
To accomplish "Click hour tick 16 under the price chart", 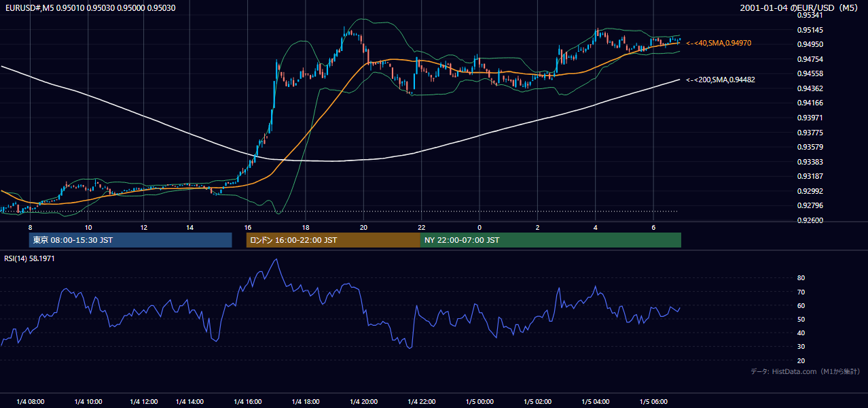I will click(247, 227).
